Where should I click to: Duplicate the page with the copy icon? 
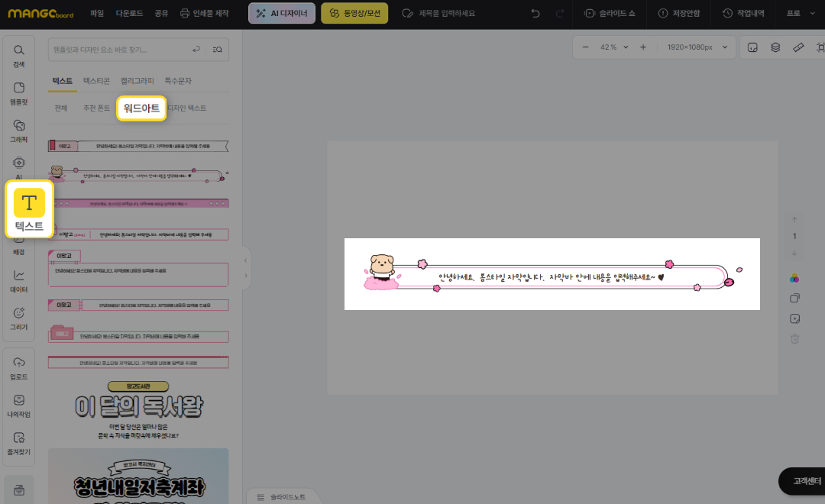tap(794, 299)
